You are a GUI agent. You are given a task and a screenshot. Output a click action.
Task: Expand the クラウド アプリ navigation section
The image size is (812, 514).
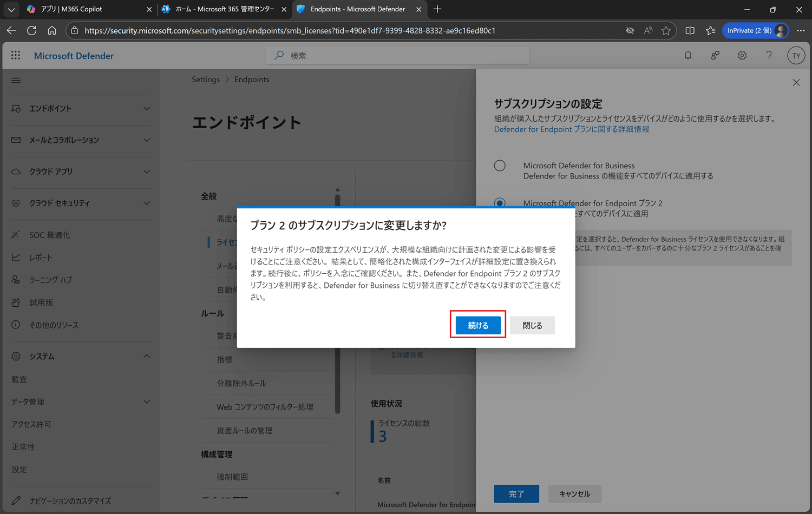point(147,172)
